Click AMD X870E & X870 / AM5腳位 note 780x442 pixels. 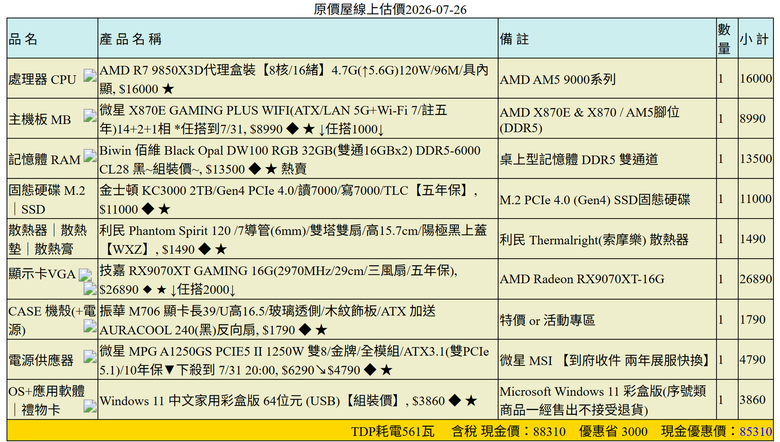(589, 119)
